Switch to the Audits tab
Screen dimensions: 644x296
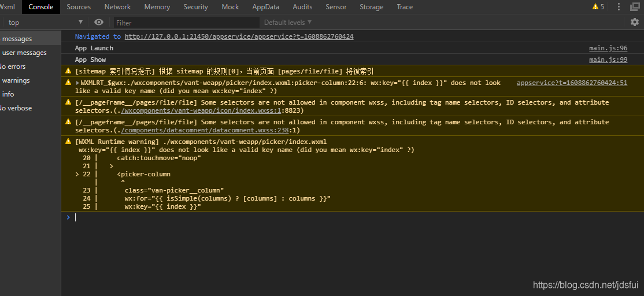pos(302,7)
